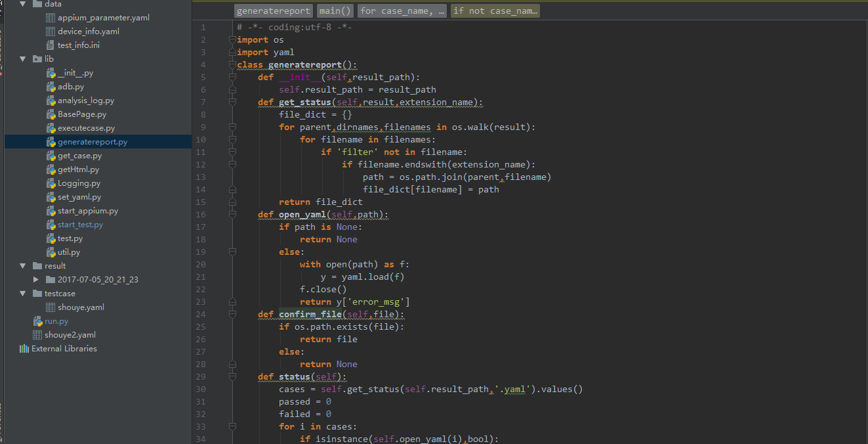The width and height of the screenshot is (868, 444).
Task: Click "return y['error_msg']" in the code
Action: click(355, 302)
